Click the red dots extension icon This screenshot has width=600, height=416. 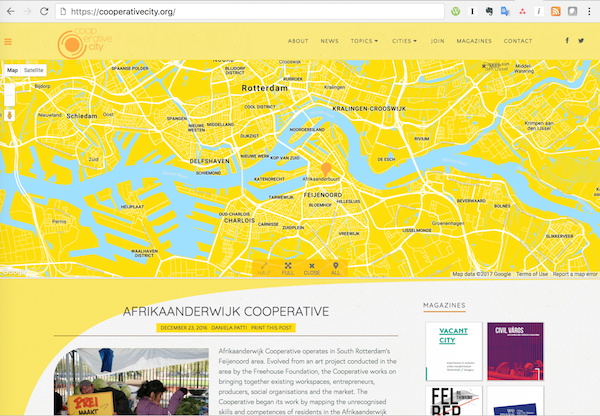[x=522, y=11]
